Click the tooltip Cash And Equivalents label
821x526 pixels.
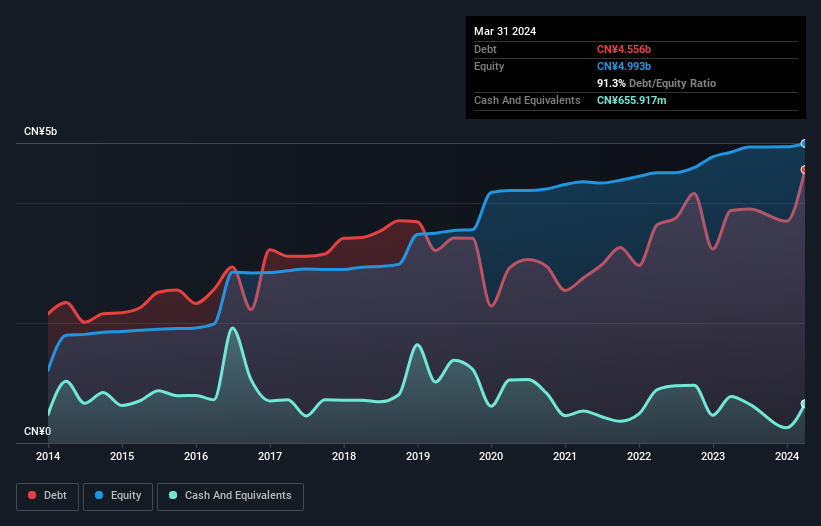pos(527,100)
